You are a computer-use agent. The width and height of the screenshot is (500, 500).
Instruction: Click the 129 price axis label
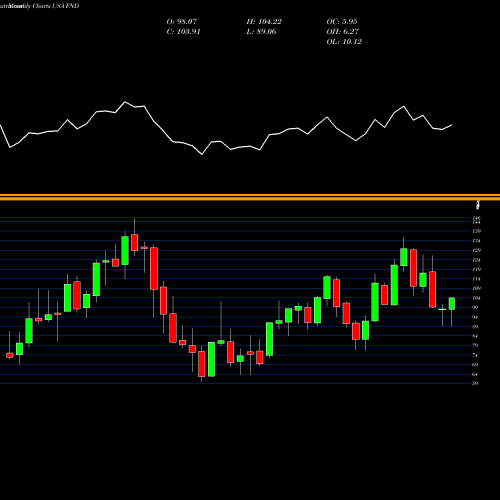tap(477, 250)
